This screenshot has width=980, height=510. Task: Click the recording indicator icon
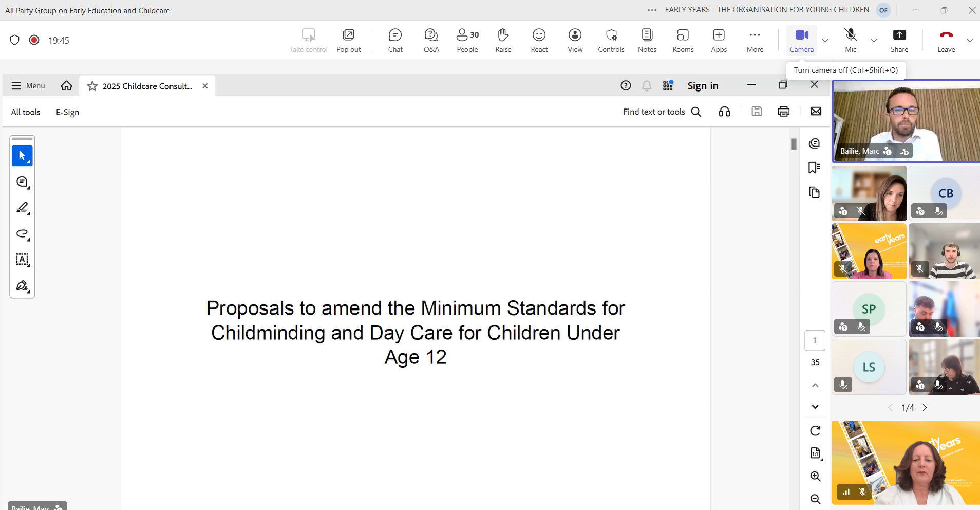click(x=34, y=40)
